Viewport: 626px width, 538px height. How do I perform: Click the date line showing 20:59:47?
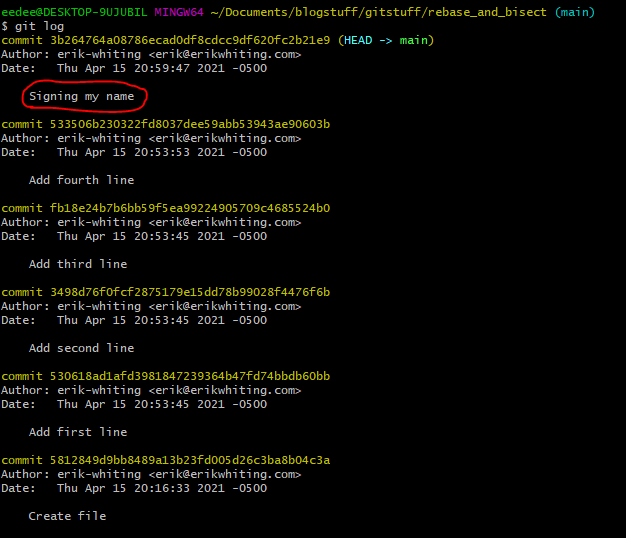[x=134, y=68]
